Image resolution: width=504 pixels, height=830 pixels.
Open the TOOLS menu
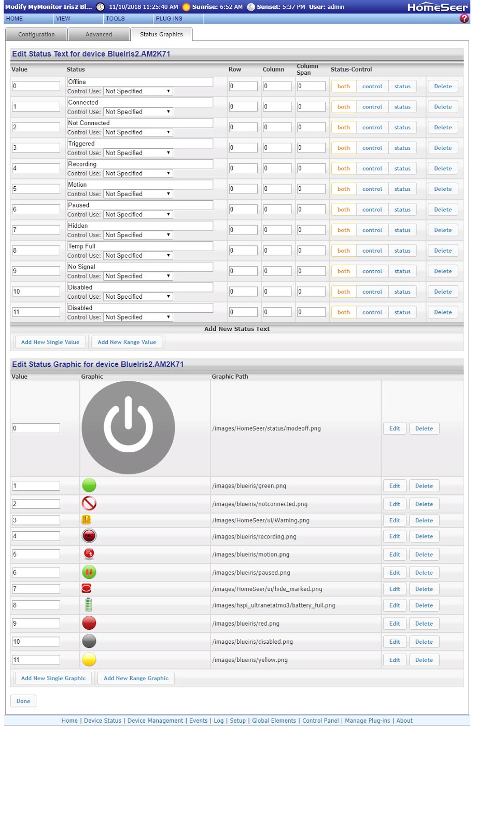[x=128, y=19]
